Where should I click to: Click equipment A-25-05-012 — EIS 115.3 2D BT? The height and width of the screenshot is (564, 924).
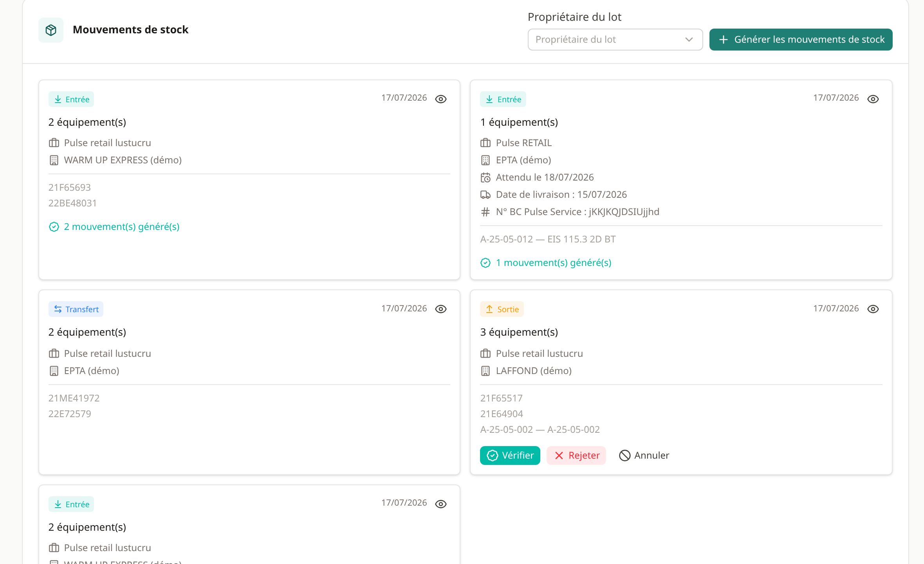(x=548, y=239)
